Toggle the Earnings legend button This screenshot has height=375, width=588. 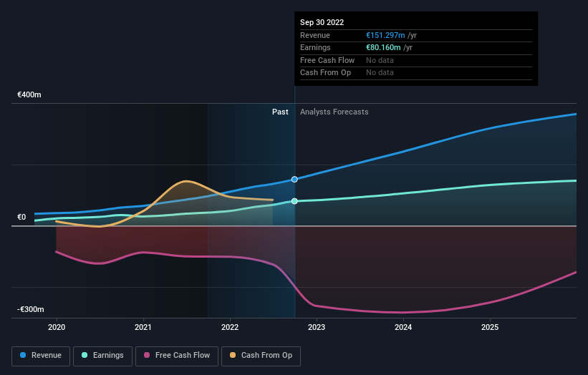[x=102, y=356]
